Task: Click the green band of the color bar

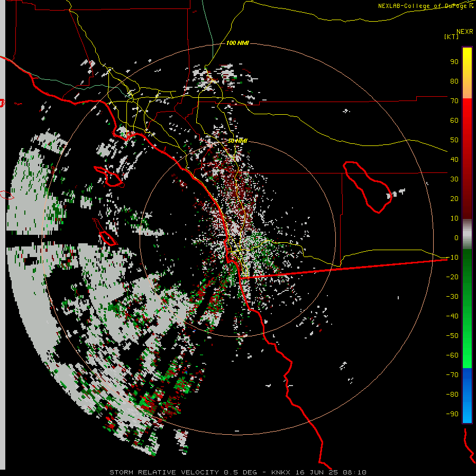Action: coord(467,309)
